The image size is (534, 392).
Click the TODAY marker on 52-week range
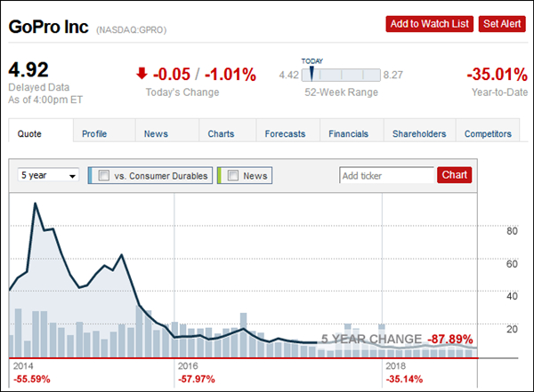tap(312, 73)
